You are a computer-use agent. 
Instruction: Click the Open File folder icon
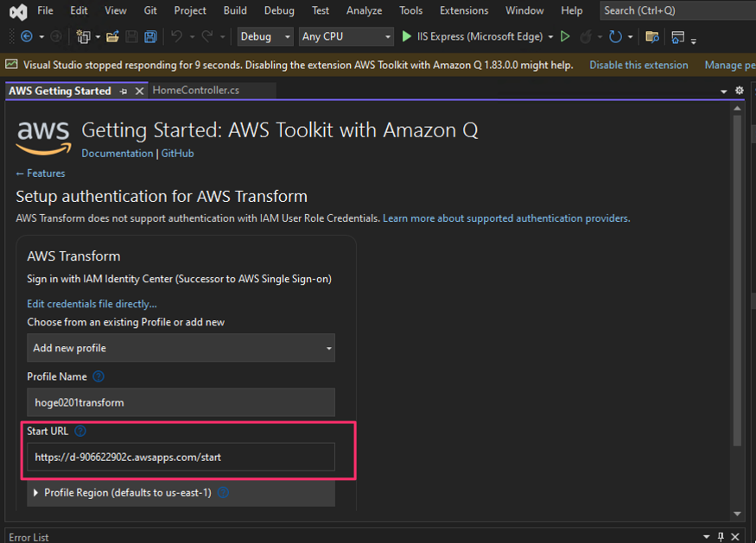pyautogui.click(x=112, y=37)
